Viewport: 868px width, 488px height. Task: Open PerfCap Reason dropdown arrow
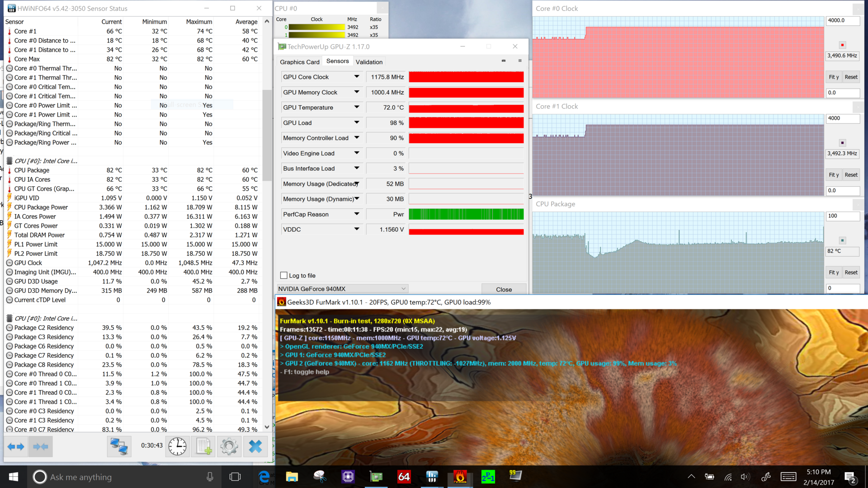click(x=357, y=214)
